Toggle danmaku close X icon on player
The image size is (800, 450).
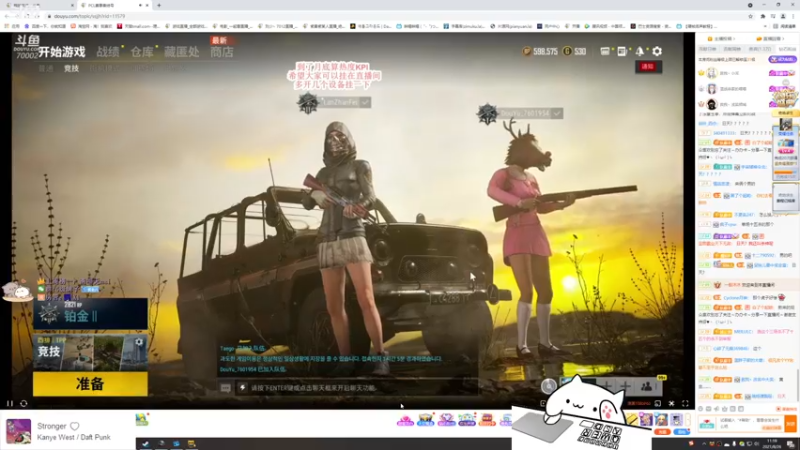pos(671,404)
